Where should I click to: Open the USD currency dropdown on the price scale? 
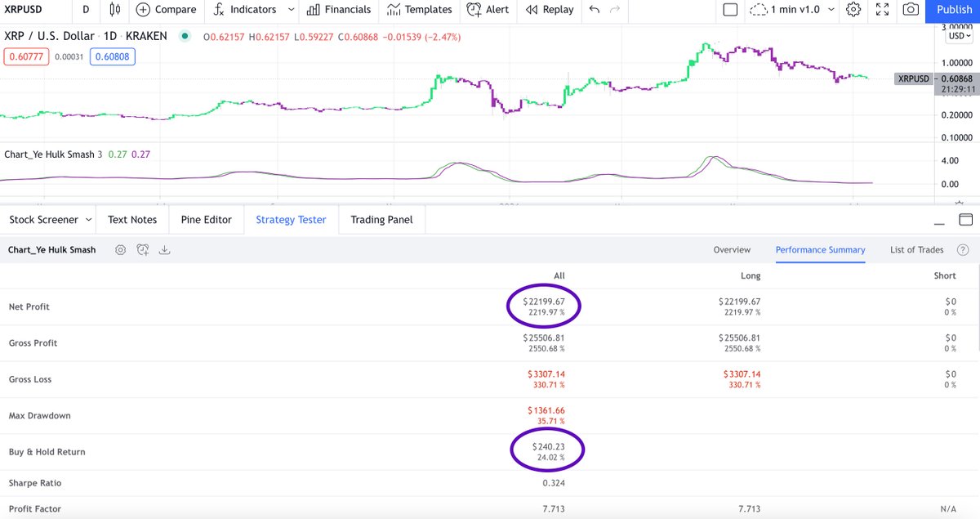pos(958,36)
